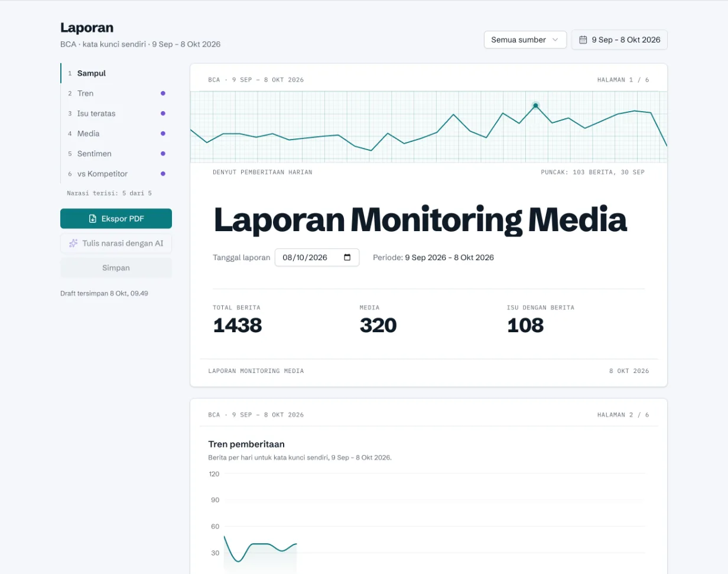Click the Simpan button
The height and width of the screenshot is (574, 728).
pos(116,268)
